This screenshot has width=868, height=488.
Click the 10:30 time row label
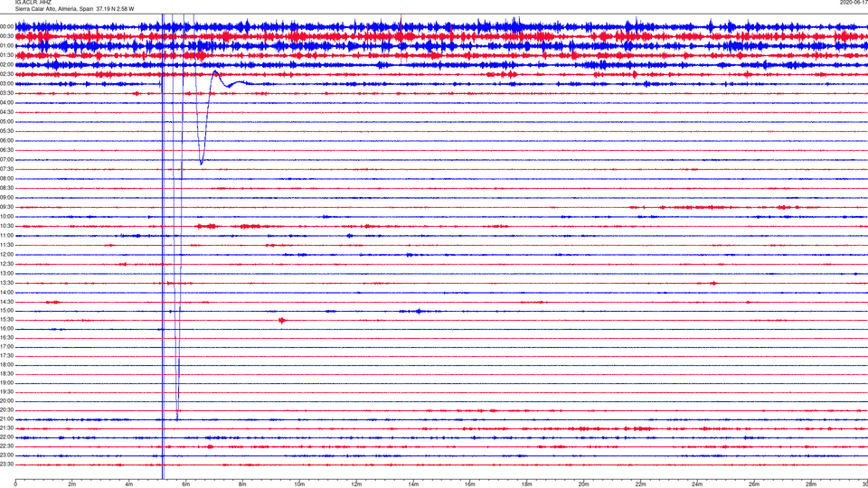point(6,226)
